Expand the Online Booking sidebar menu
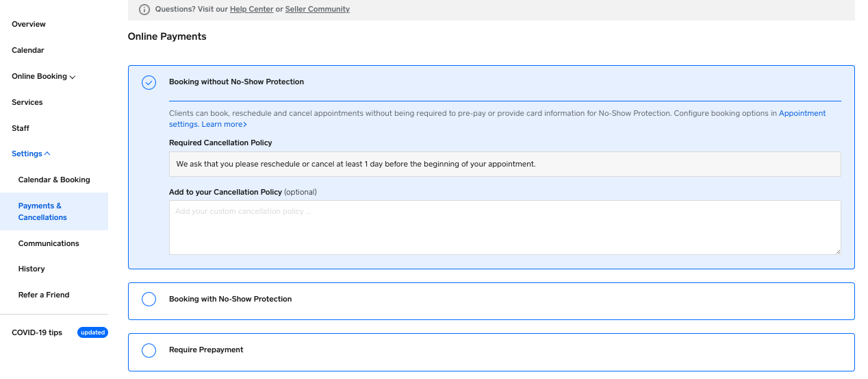This screenshot has width=868, height=379. (x=43, y=77)
